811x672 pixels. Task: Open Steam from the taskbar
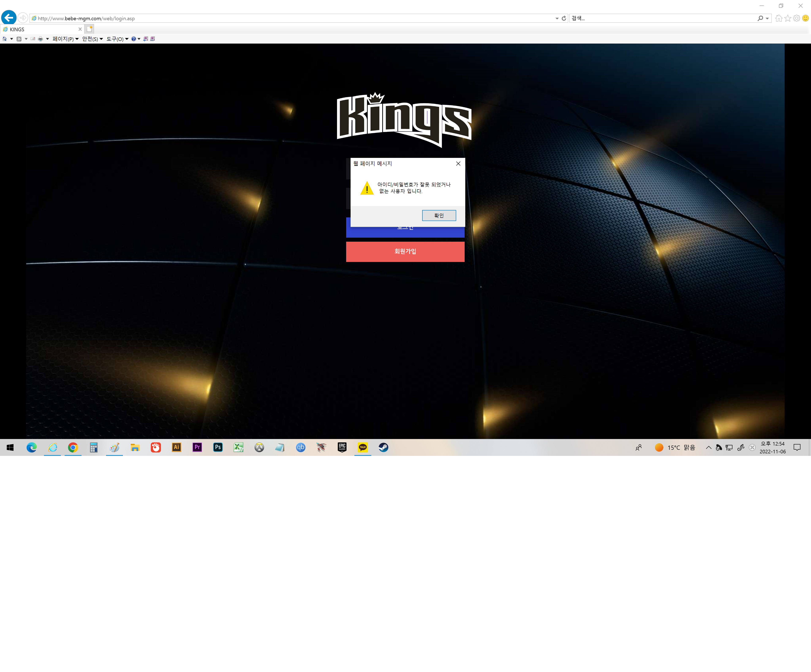click(384, 447)
